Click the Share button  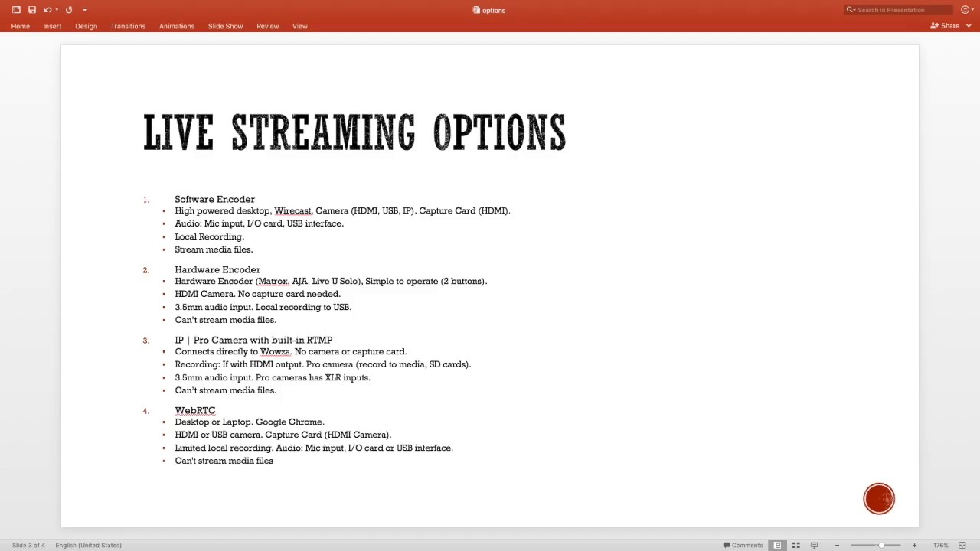(945, 26)
